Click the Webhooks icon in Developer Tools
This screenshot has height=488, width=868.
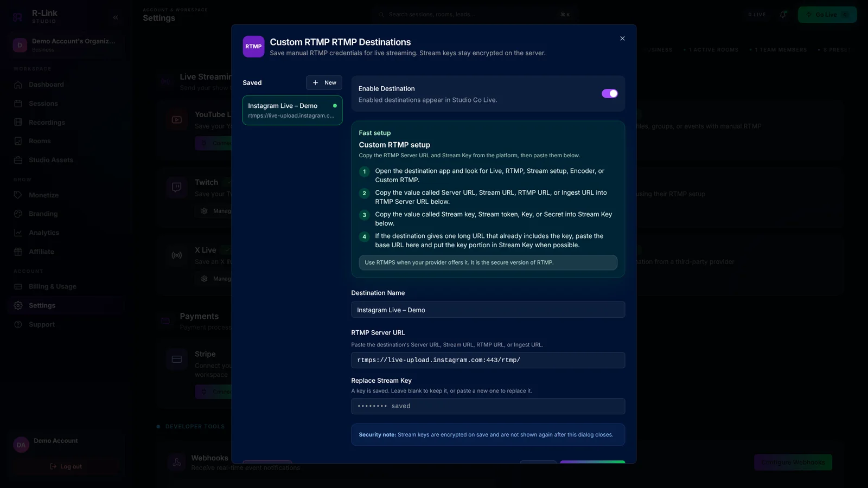tap(177, 463)
